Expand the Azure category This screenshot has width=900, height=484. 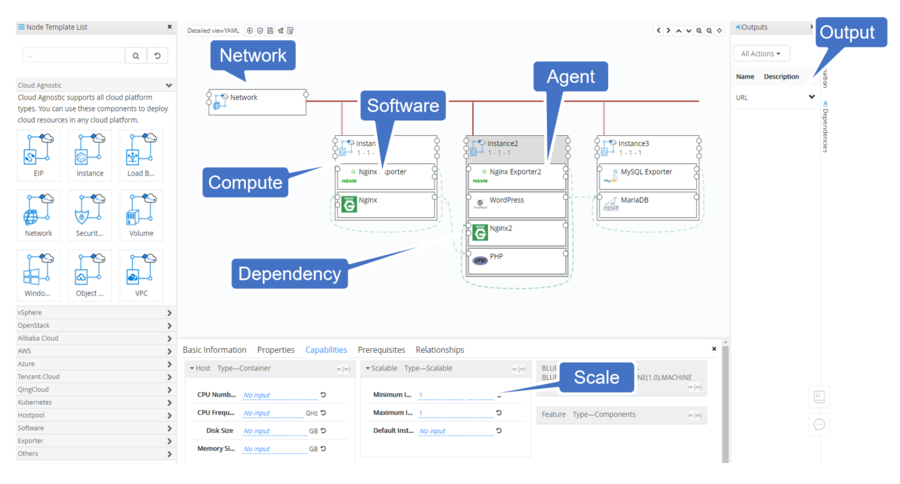pos(169,364)
